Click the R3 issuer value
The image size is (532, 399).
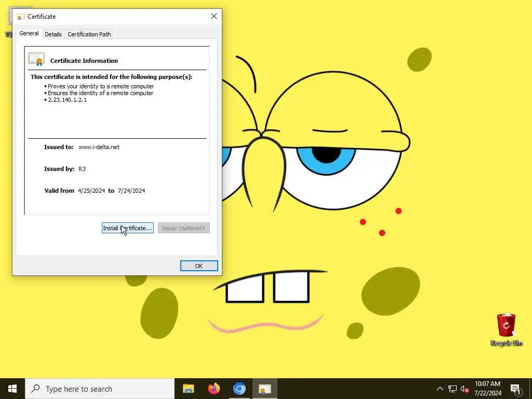[x=82, y=169]
